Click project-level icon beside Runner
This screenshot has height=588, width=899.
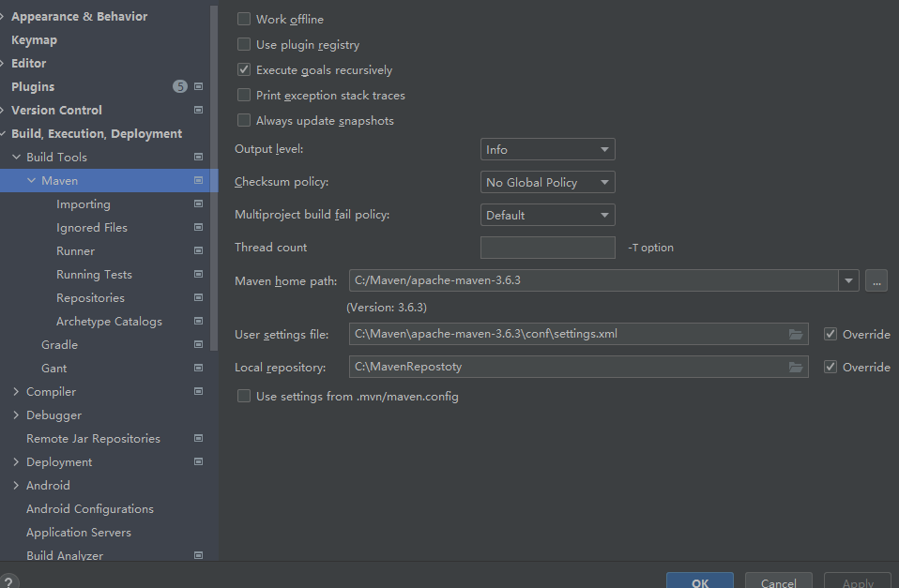click(x=198, y=251)
